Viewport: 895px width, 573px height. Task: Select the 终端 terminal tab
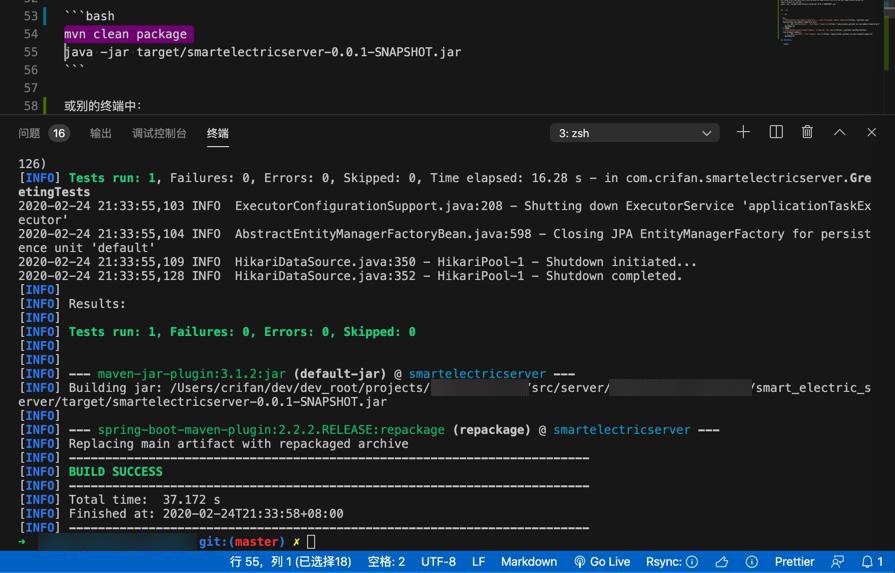click(217, 133)
